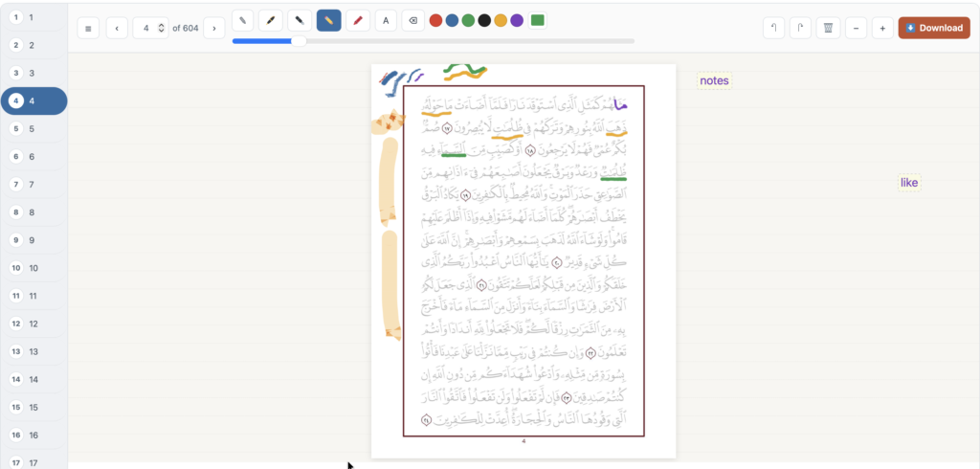Open page 9 in the sidebar
This screenshot has width=980, height=469.
click(x=33, y=240)
